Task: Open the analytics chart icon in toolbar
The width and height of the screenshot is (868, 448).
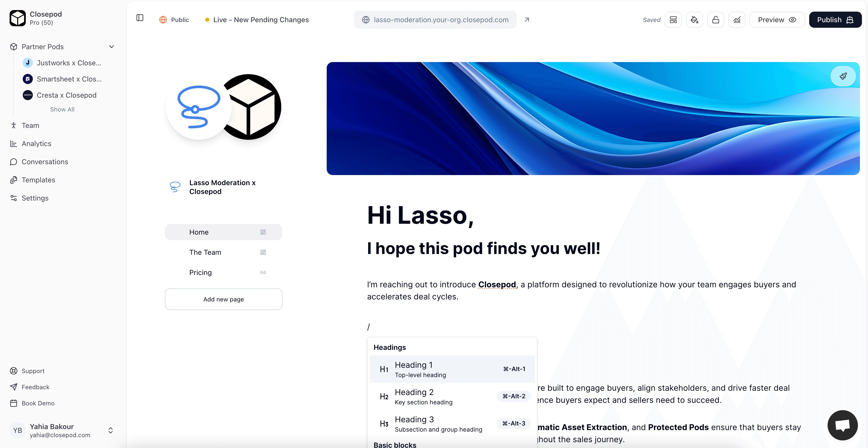Action: [736, 20]
